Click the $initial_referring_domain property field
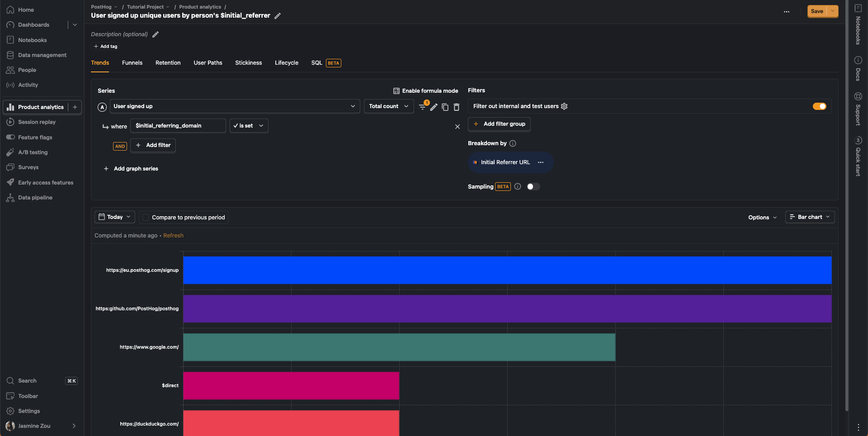The image size is (868, 436). [x=178, y=126]
